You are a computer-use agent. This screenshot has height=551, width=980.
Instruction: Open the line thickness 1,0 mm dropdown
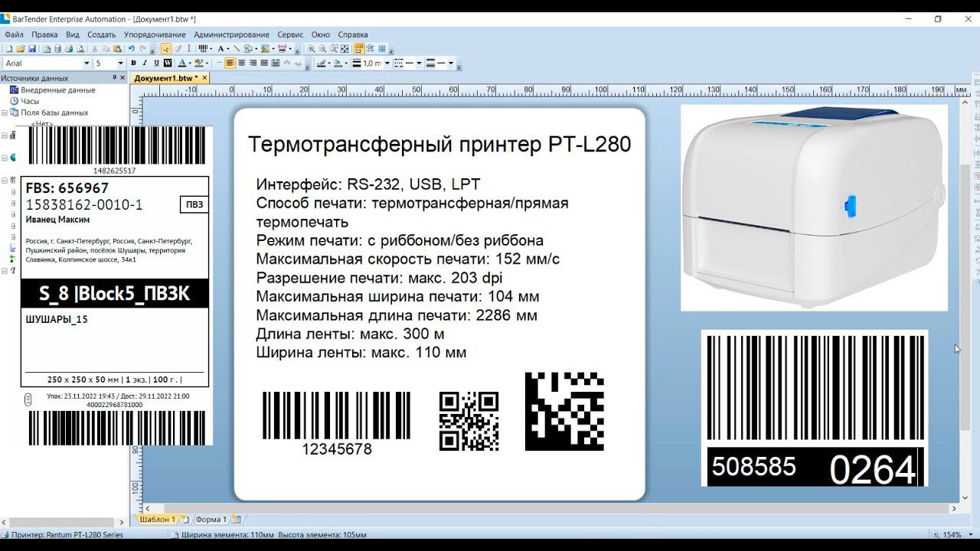pyautogui.click(x=387, y=63)
